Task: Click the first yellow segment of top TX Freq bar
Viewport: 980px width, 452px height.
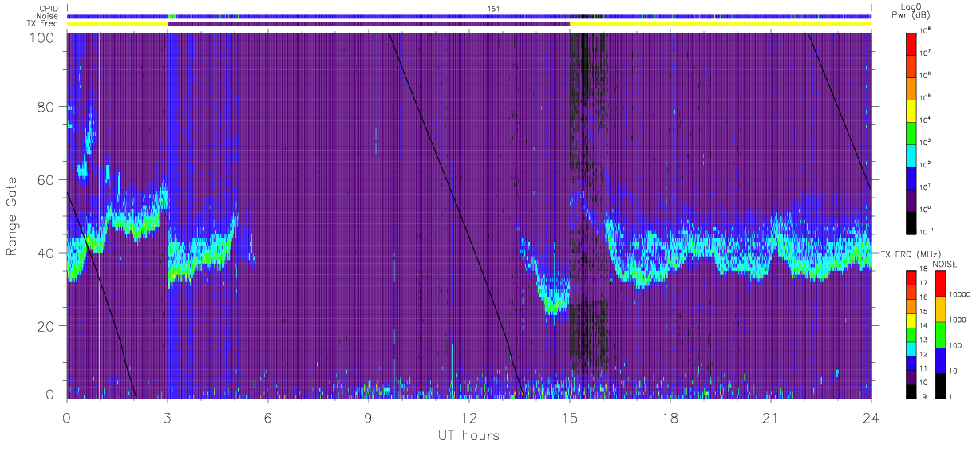Action: click(x=117, y=24)
